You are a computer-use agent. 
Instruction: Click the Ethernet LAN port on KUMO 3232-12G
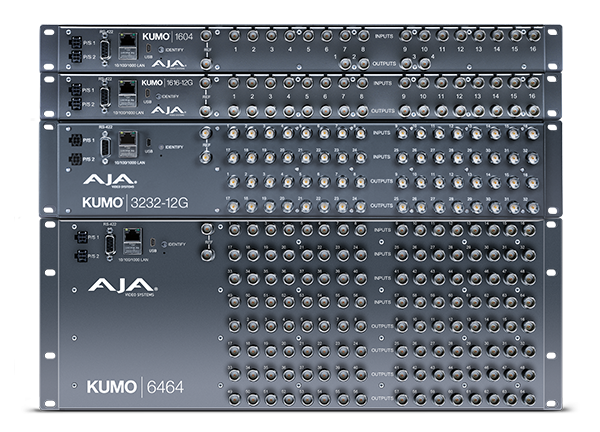click(128, 144)
